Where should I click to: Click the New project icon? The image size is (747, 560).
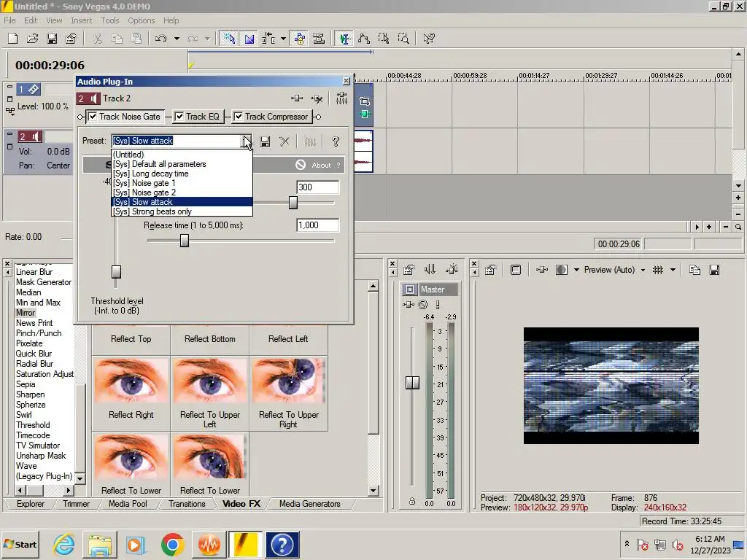(x=13, y=39)
